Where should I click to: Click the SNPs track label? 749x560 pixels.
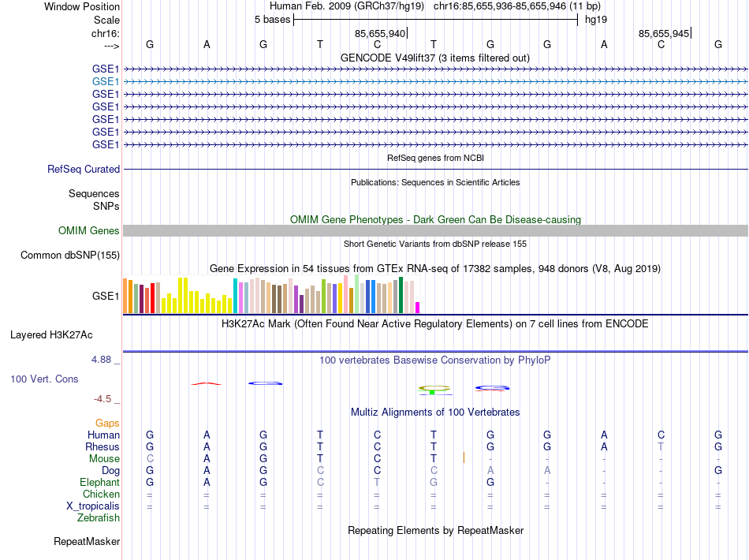tap(106, 206)
